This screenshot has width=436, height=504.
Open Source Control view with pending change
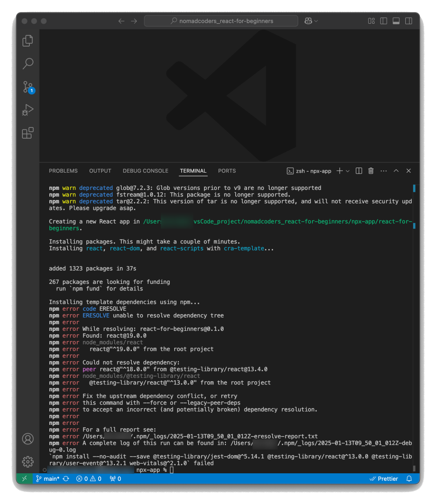(x=27, y=87)
